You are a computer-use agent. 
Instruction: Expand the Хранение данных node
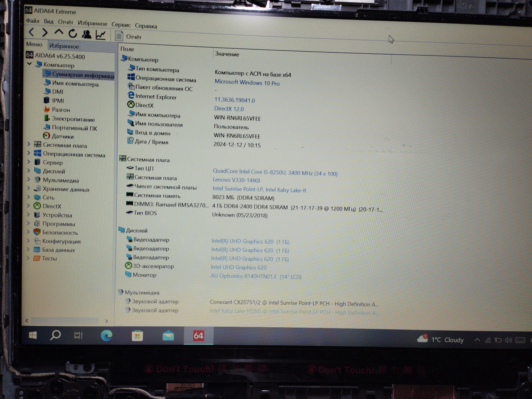click(x=29, y=188)
